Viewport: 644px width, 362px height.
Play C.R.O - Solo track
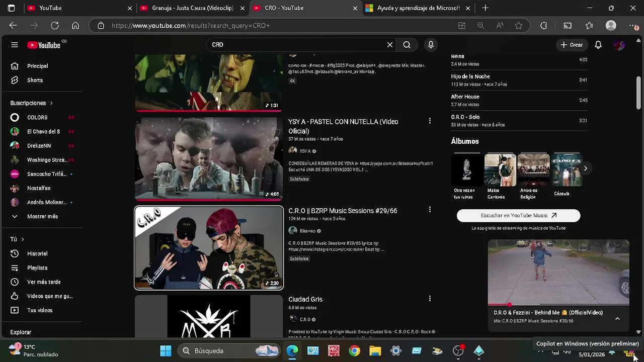(519, 121)
